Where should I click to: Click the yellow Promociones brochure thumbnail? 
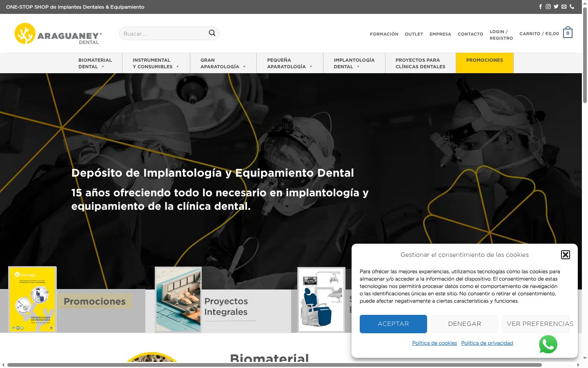coord(32,299)
